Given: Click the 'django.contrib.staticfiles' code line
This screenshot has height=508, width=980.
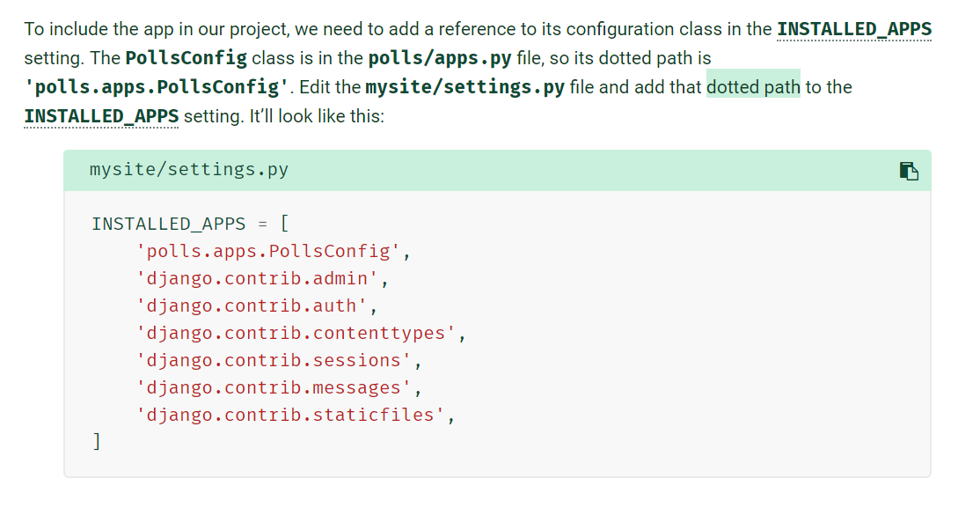Looking at the screenshot, I should 296,416.
